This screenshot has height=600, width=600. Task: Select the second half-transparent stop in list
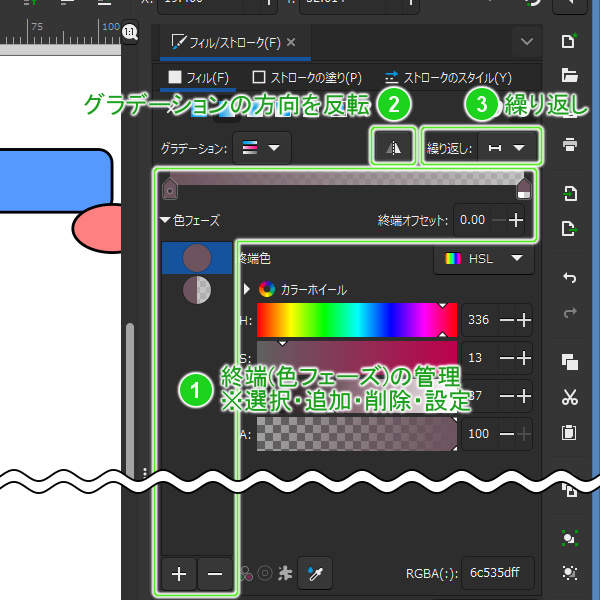197,290
